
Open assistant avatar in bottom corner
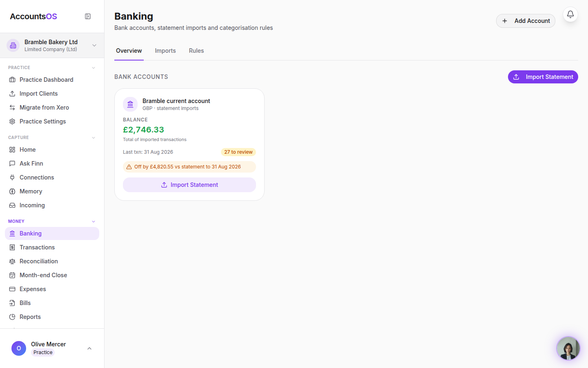pos(568,348)
